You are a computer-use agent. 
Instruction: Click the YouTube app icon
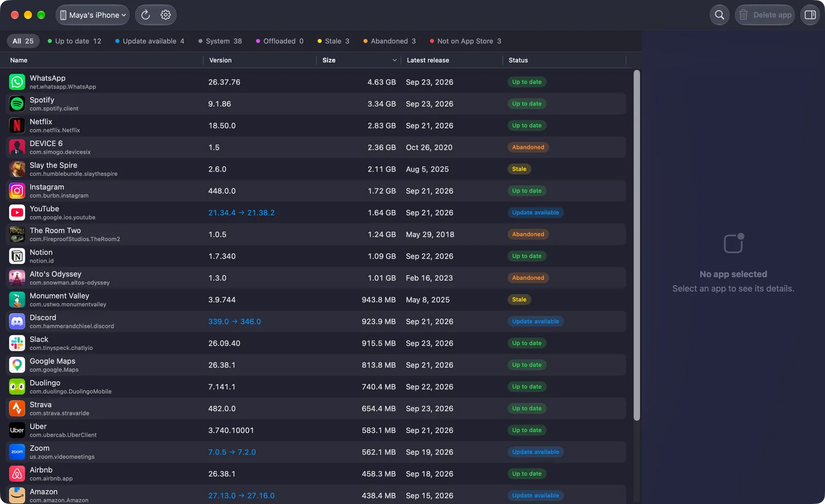coord(17,212)
